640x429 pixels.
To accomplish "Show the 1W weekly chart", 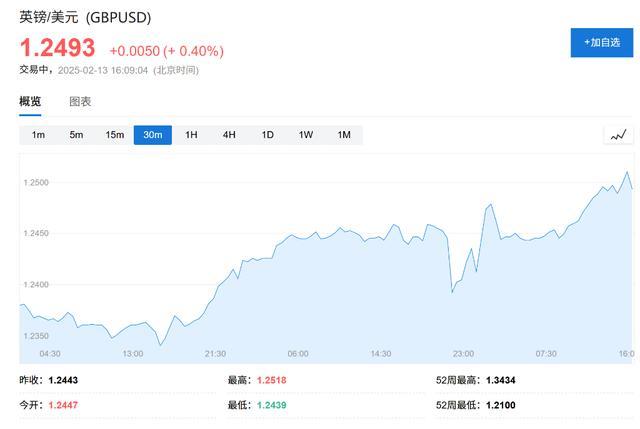I will 306,135.
